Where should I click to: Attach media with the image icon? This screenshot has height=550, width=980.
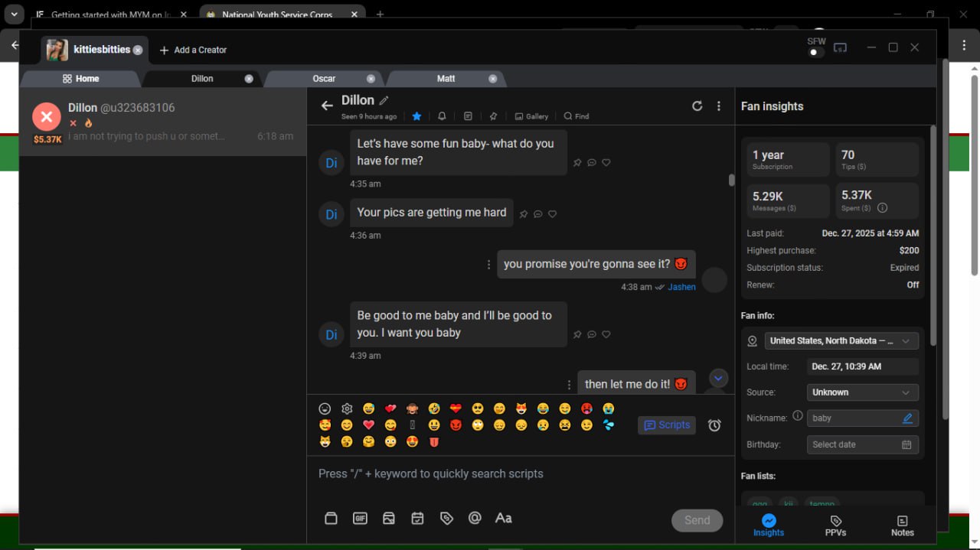pos(389,519)
